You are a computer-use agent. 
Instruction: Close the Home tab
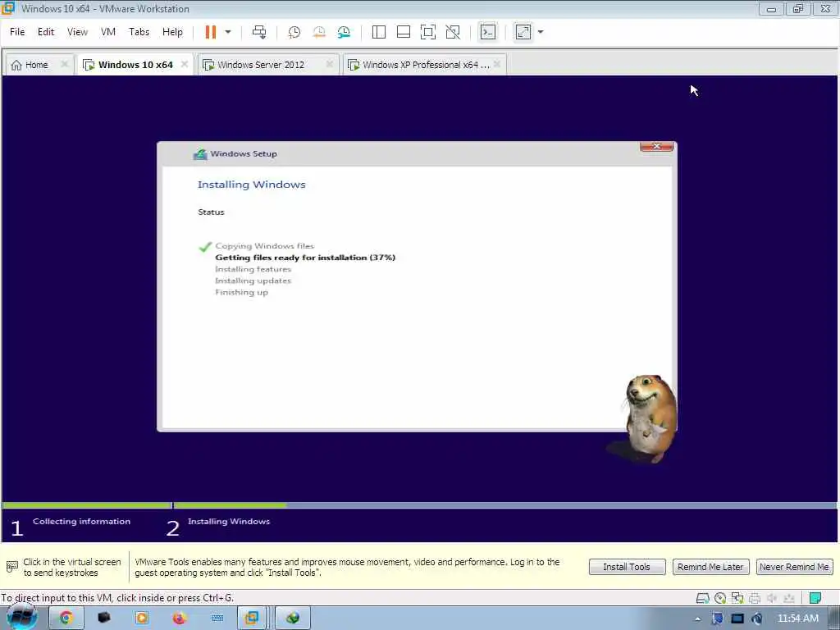click(x=64, y=64)
